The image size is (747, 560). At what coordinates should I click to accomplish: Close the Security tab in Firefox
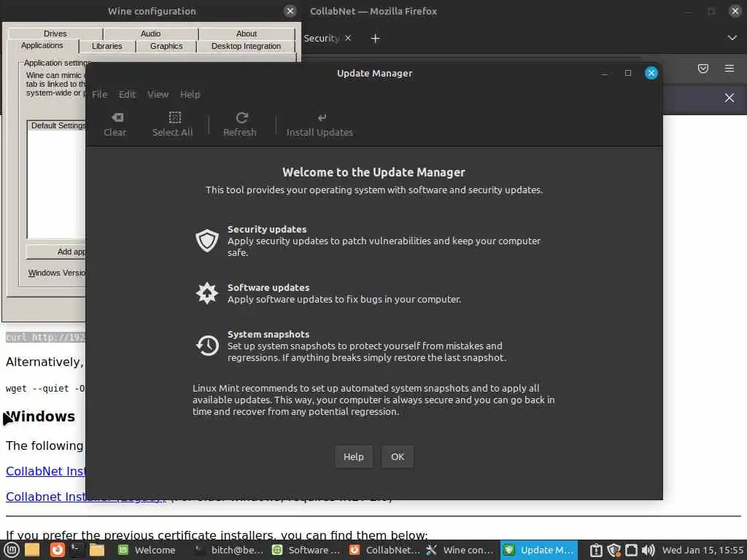348,38
